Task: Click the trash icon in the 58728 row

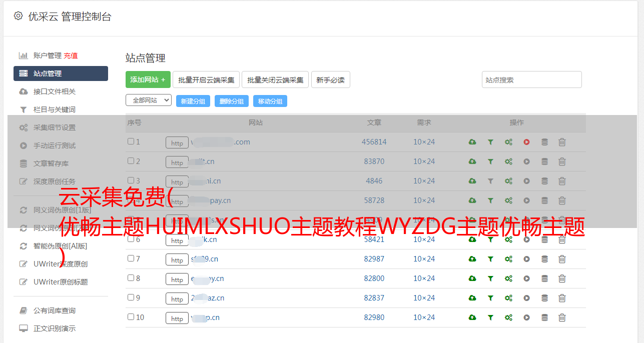Action: click(562, 200)
